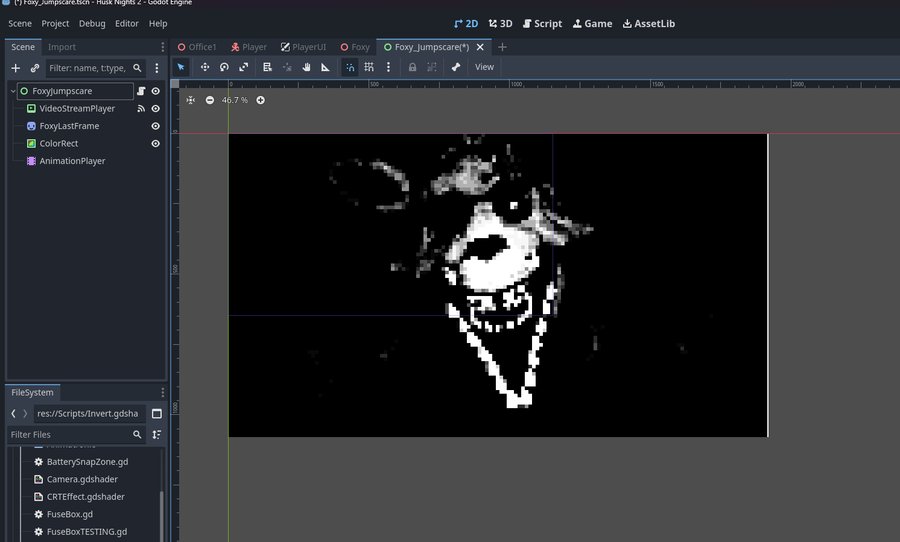Activate the Rotate Mode tool
This screenshot has height=542, width=900.
[x=224, y=67]
